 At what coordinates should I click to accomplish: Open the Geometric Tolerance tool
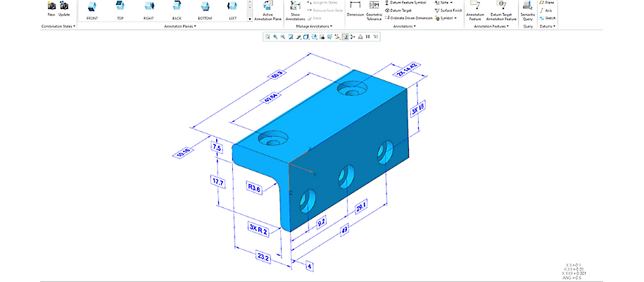(373, 8)
